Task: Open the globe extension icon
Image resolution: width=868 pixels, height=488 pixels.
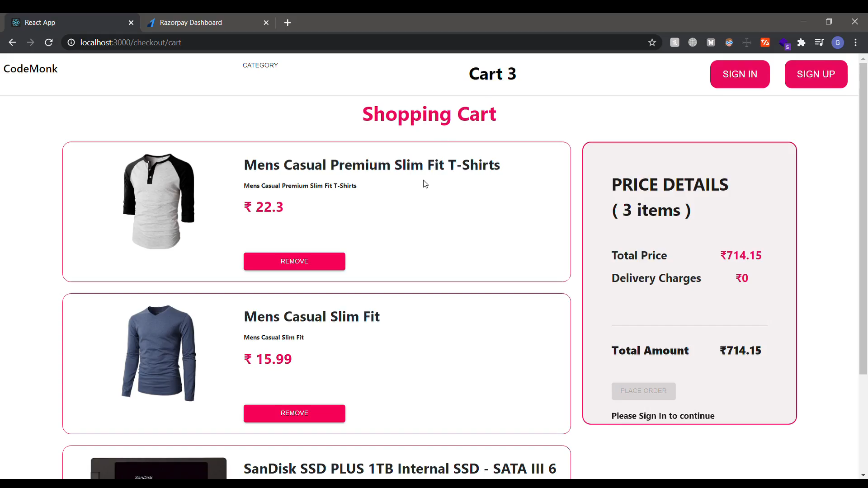Action: (x=693, y=42)
